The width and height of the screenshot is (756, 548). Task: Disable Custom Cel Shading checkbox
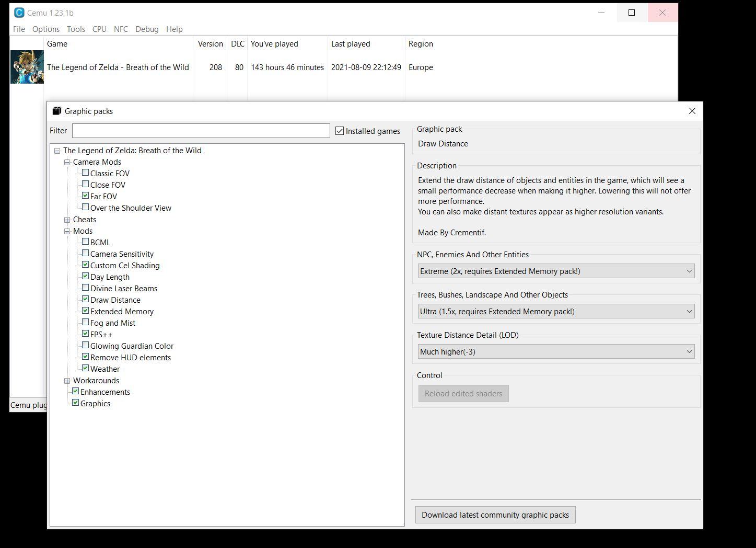85,265
